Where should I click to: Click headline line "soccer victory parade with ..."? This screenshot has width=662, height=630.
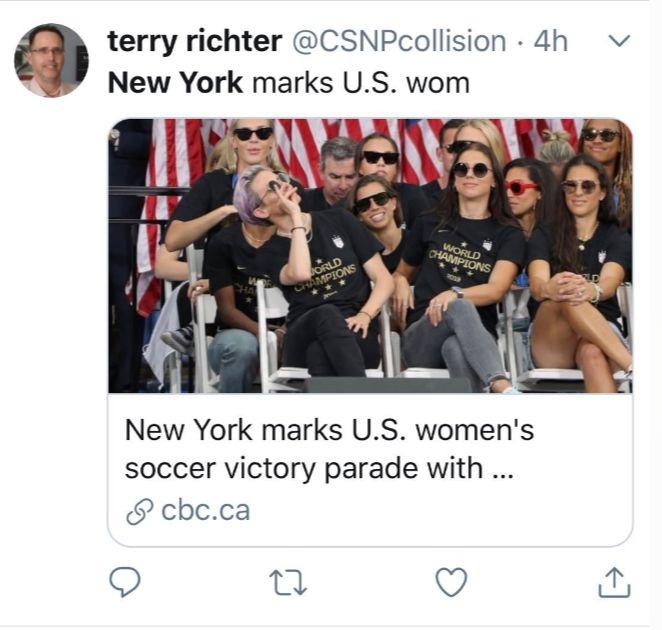click(319, 470)
